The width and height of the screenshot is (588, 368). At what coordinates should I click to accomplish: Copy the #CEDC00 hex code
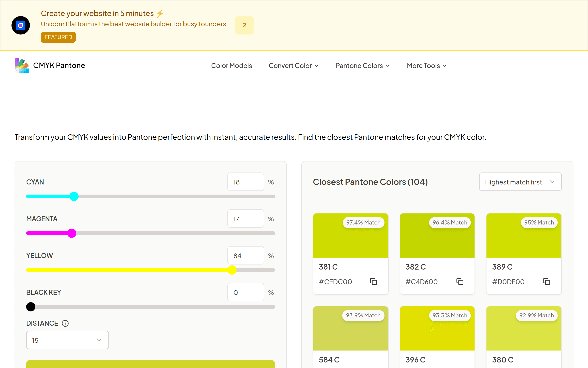tap(373, 282)
